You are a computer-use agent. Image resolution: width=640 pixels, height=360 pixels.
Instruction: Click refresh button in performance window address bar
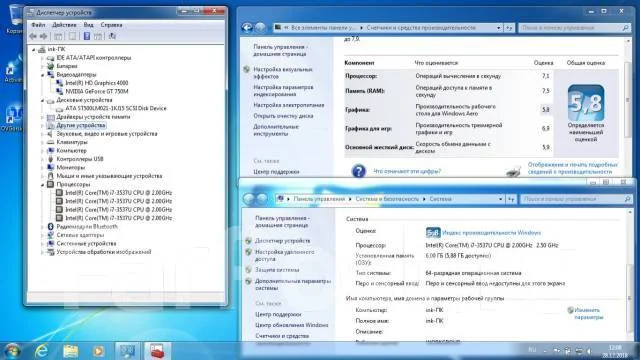(509, 28)
